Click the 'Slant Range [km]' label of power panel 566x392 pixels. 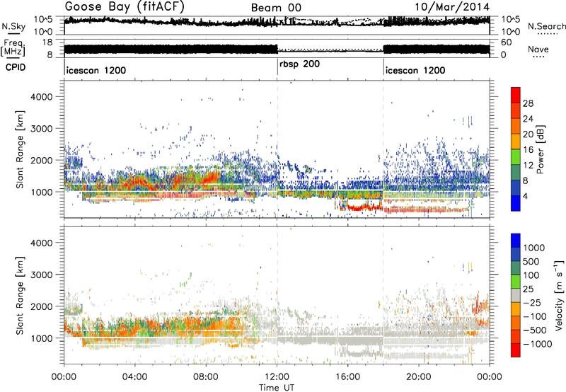tap(20, 149)
